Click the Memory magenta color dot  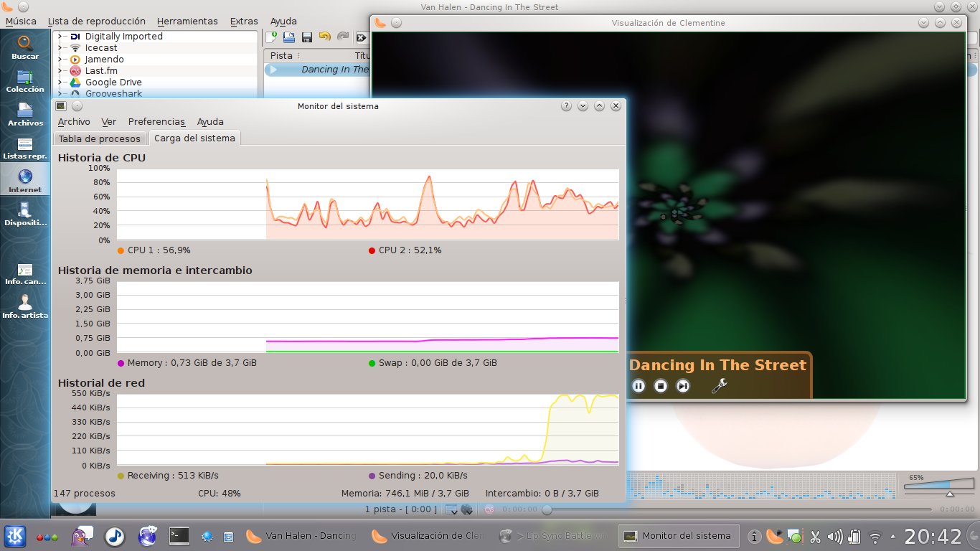121,363
